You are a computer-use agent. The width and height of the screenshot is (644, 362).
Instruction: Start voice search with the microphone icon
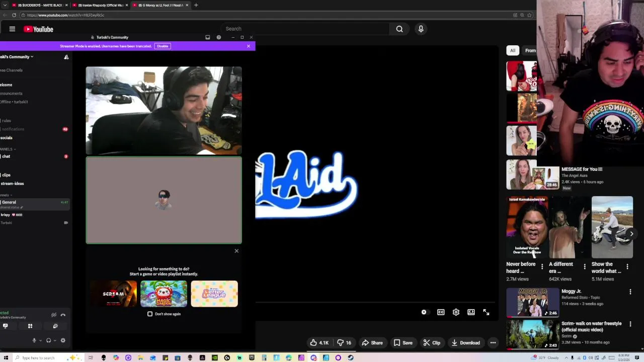[421, 29]
